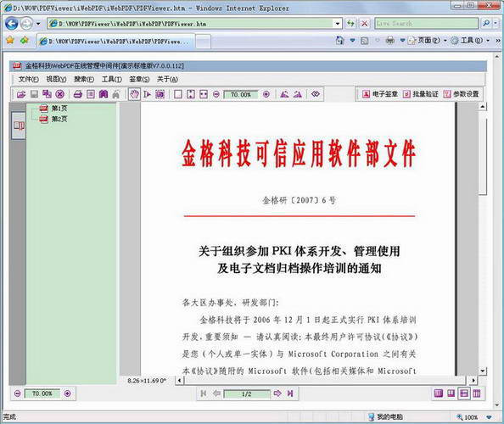
Task: Select the text selection cursor tool
Action: point(148,94)
